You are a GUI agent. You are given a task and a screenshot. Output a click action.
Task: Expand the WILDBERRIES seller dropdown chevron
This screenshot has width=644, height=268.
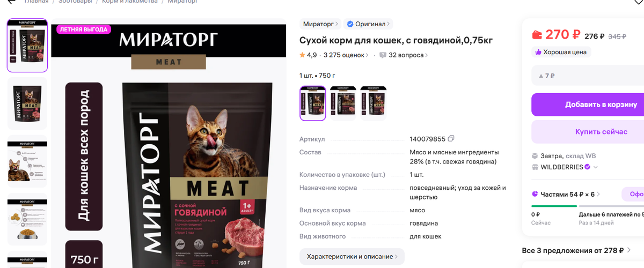point(596,167)
